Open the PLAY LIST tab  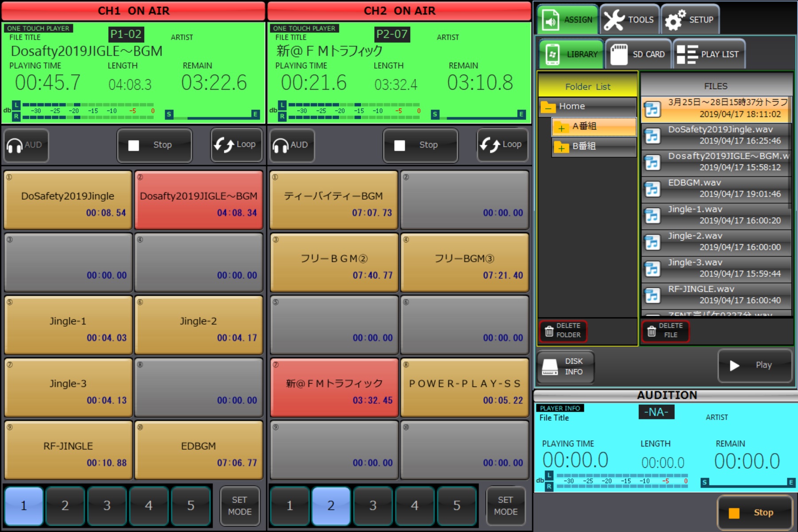(708, 55)
